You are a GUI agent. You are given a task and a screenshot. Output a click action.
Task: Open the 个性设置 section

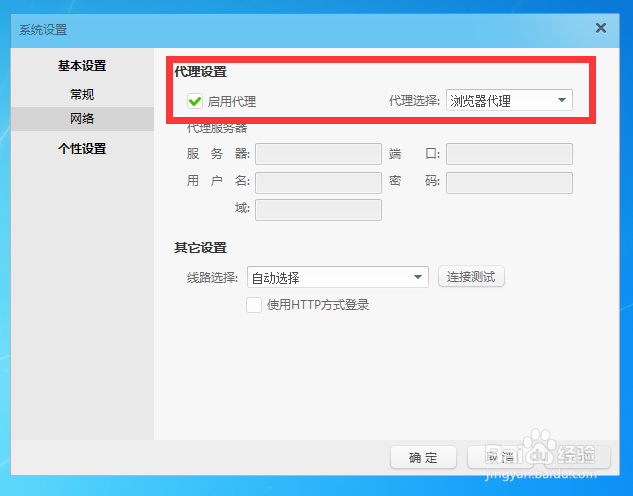click(x=82, y=149)
